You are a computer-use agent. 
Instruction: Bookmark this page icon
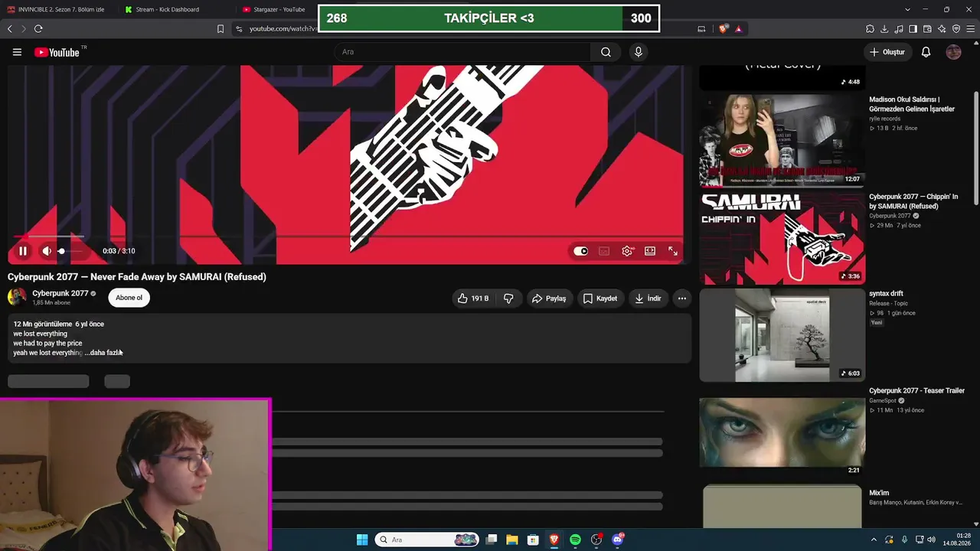(220, 29)
